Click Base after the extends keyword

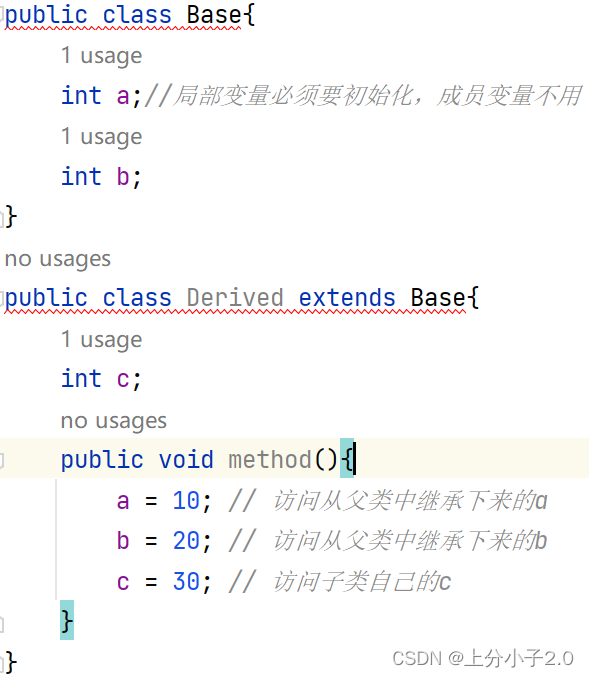tap(438, 298)
